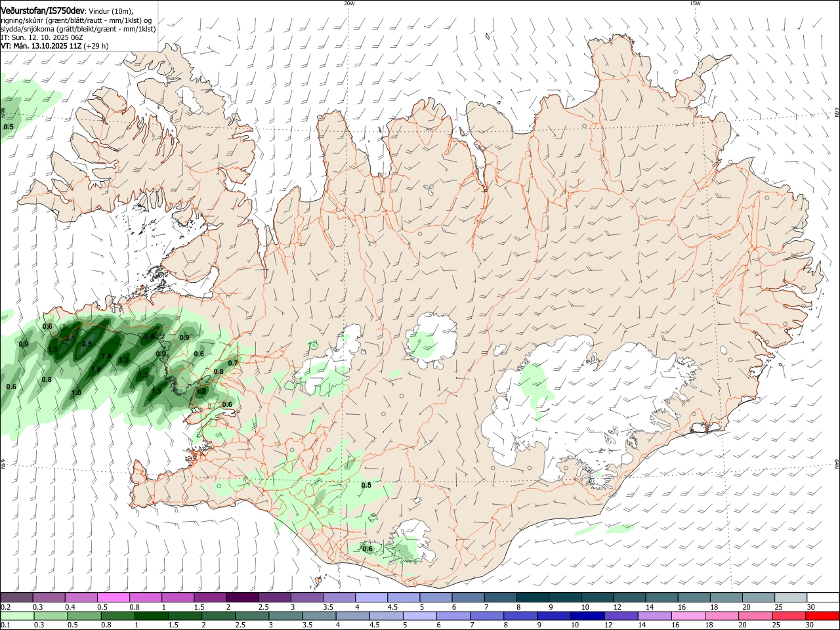This screenshot has width=840, height=630.
Task: Select the darkest green lower legend swatch labeled 1
Action: click(x=152, y=616)
